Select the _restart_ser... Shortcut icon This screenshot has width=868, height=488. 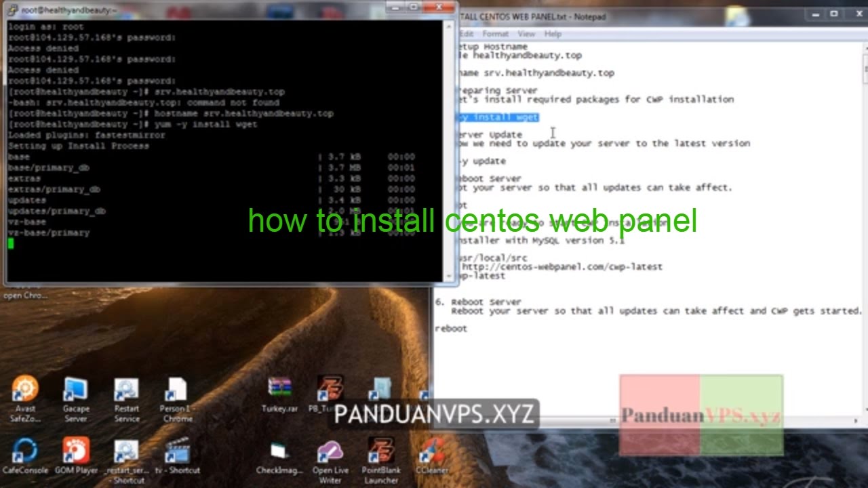pos(126,461)
